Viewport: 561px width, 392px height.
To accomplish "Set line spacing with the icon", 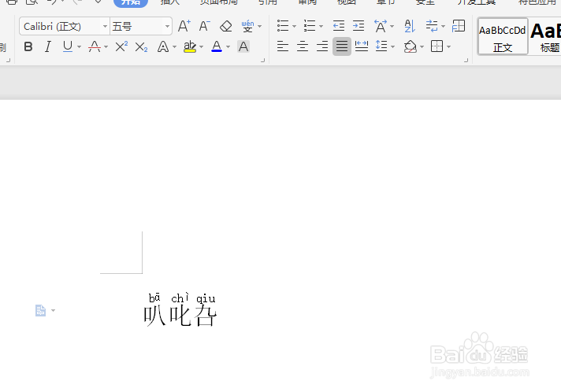I will tap(381, 46).
